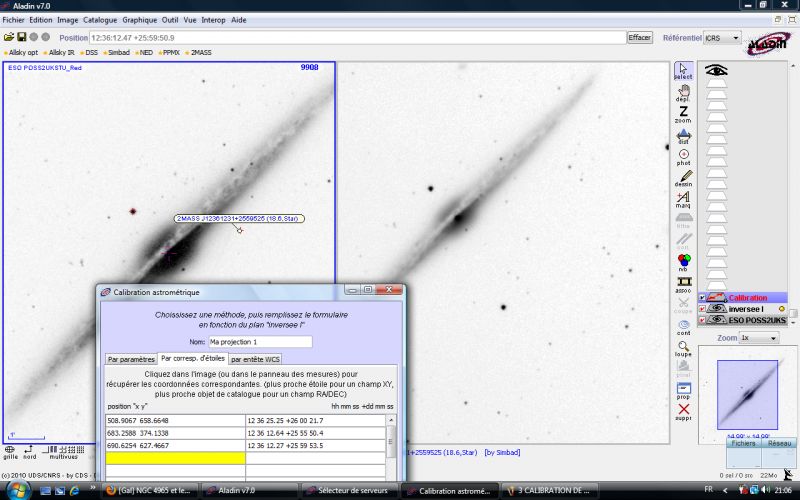
Task: Open the Image menu
Action: pos(67,20)
